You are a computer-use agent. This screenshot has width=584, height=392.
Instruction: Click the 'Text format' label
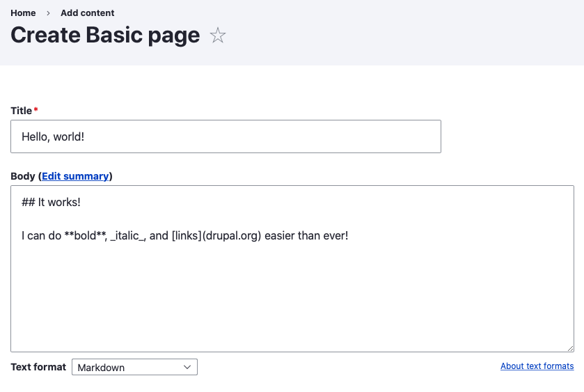(x=38, y=367)
